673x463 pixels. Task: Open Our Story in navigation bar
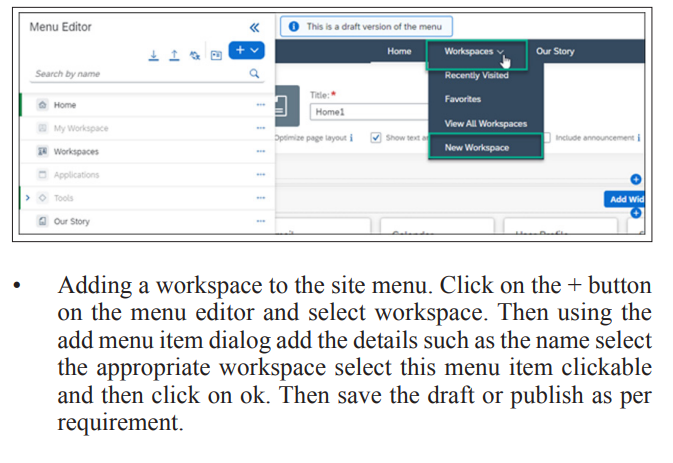point(555,51)
